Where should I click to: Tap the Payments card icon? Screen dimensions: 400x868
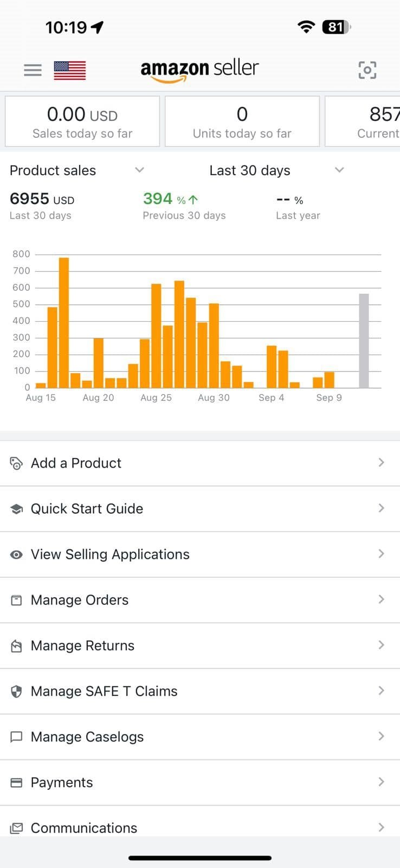[x=16, y=782]
